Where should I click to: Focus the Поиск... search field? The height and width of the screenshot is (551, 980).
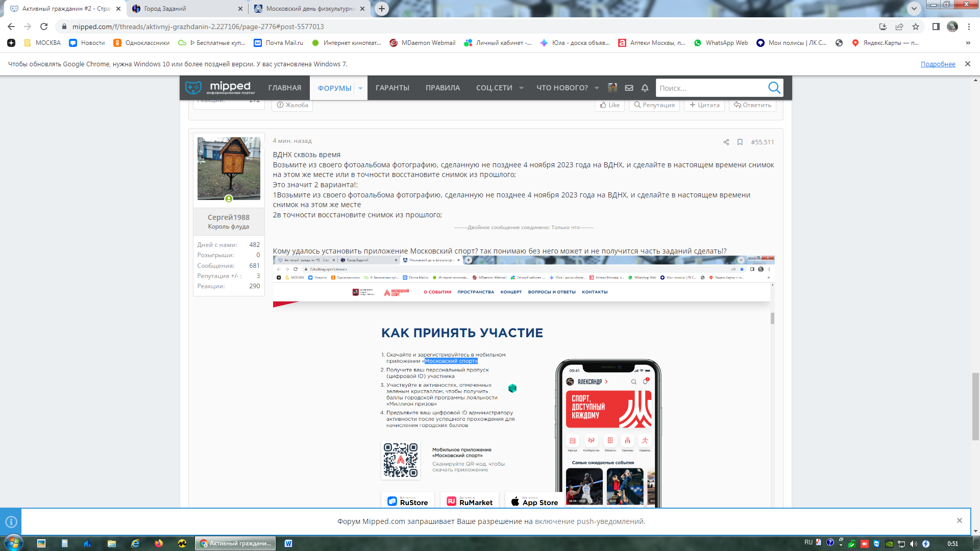point(711,88)
